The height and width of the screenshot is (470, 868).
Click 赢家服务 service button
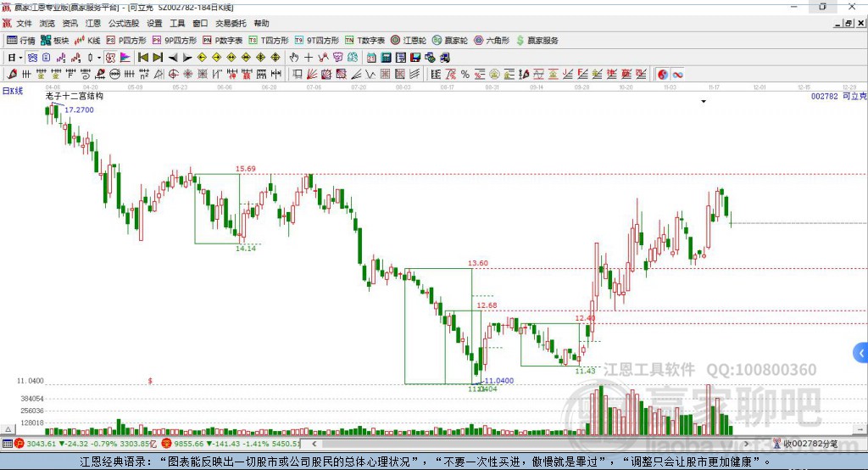(x=537, y=41)
